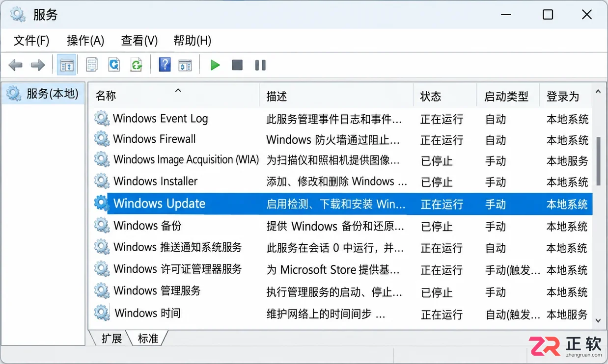
Task: Click gear icon beside Windows 推送通知系统服务
Action: (102, 247)
